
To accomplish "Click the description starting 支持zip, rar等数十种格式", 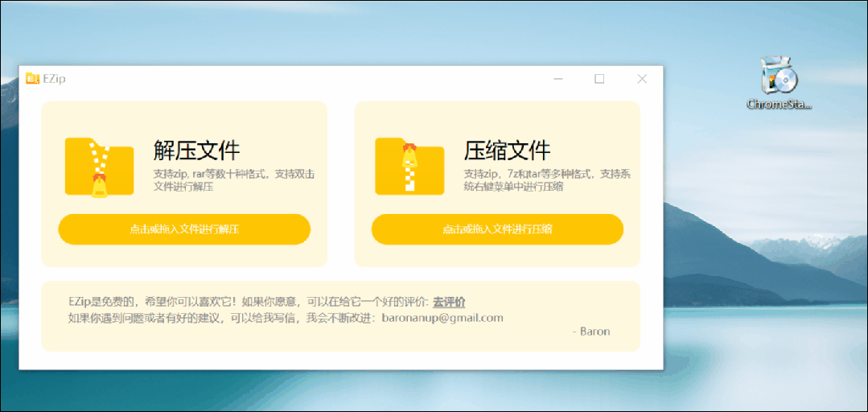I will (x=234, y=180).
